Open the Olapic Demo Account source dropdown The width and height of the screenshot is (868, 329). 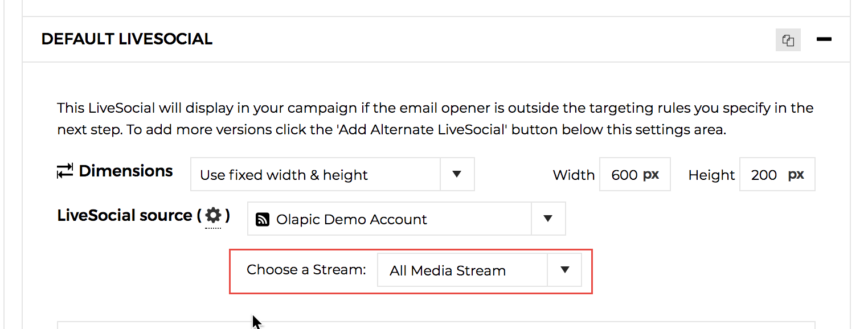click(x=389, y=219)
